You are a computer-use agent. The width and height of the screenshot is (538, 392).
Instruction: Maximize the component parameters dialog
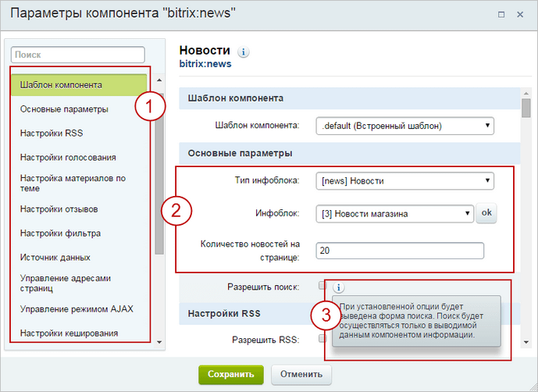click(x=501, y=15)
